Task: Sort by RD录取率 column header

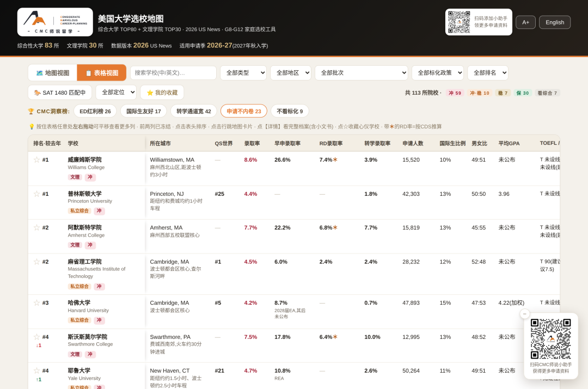Action: click(331, 143)
